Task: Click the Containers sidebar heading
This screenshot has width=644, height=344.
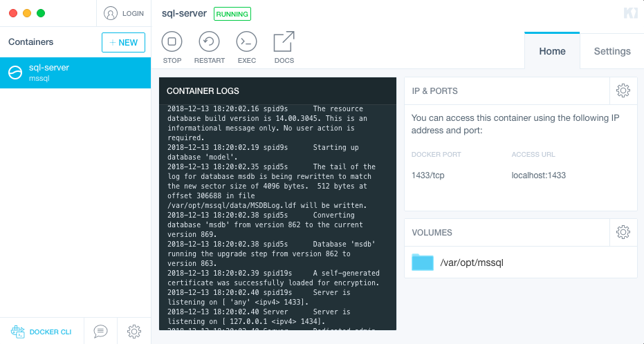Action: pyautogui.click(x=31, y=42)
